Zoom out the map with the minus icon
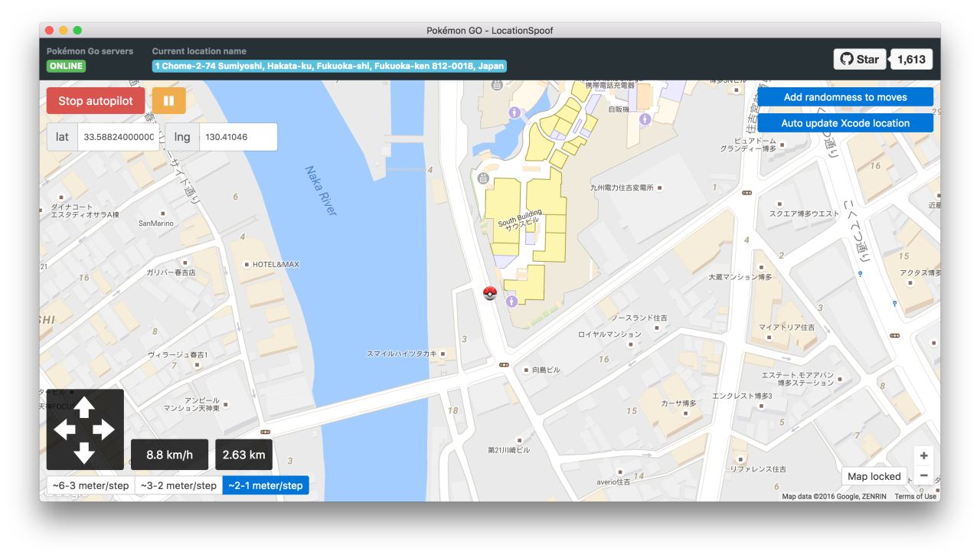 (923, 475)
